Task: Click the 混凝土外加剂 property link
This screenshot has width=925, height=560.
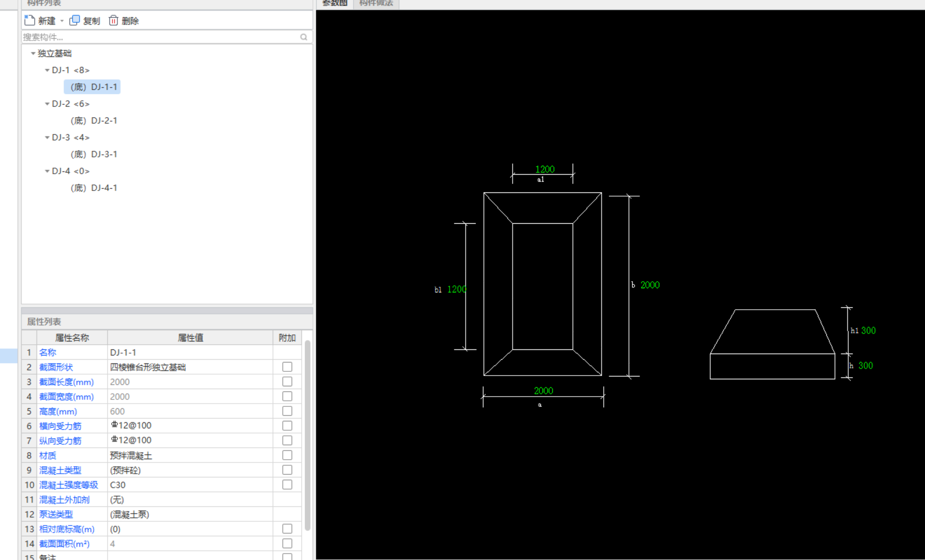Action: click(64, 500)
